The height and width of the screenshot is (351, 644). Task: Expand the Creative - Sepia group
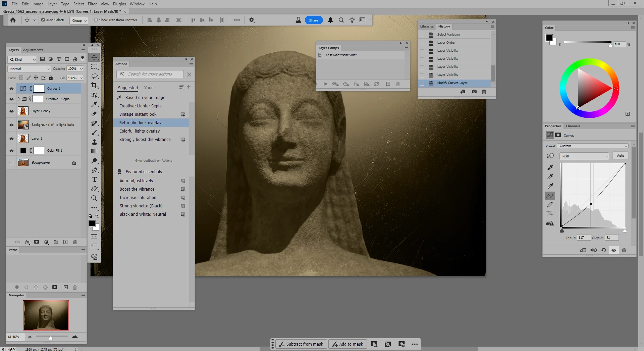click(19, 99)
